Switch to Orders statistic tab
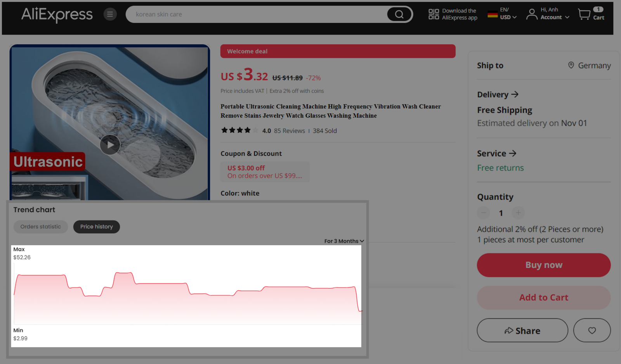This screenshot has height=364, width=621. [x=41, y=227]
